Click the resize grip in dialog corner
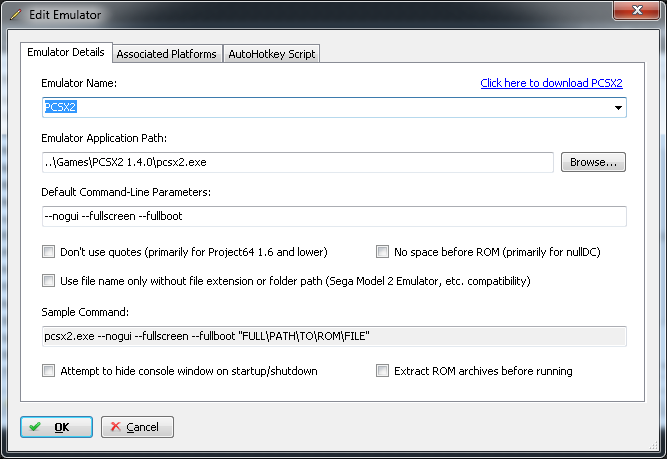Viewport: 667px width, 459px height. 654,445
